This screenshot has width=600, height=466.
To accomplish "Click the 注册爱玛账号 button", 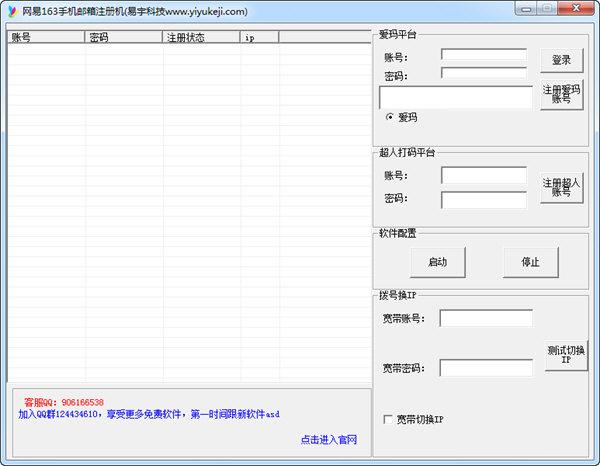I will tap(561, 95).
